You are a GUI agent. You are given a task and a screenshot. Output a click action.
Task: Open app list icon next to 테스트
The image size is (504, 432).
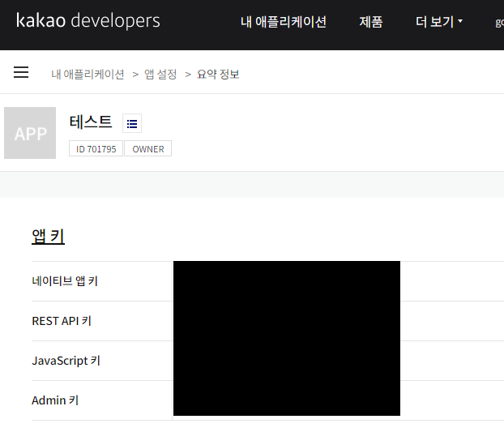click(132, 123)
